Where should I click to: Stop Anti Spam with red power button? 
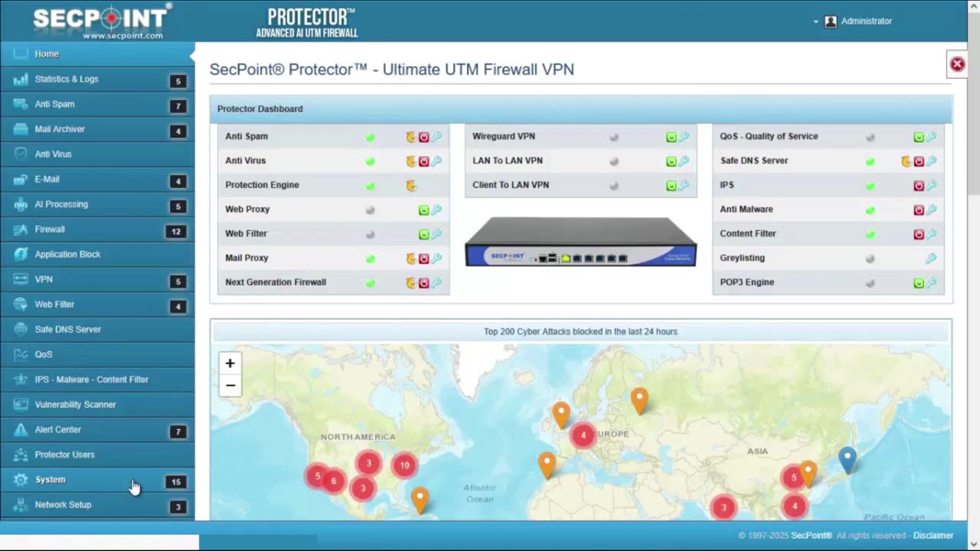coord(423,137)
